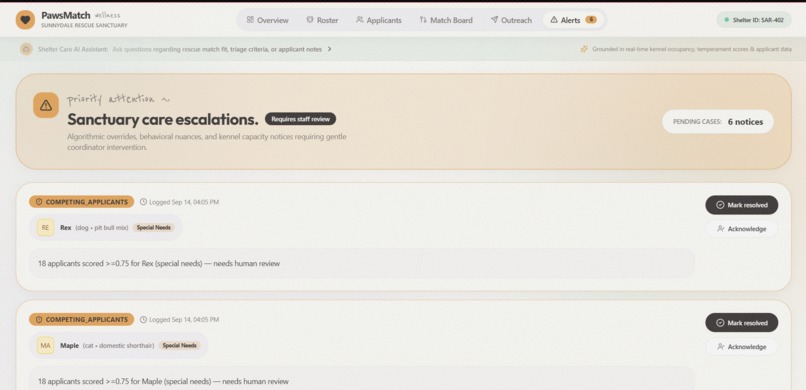Click the Outreach paper-plane icon

(494, 20)
